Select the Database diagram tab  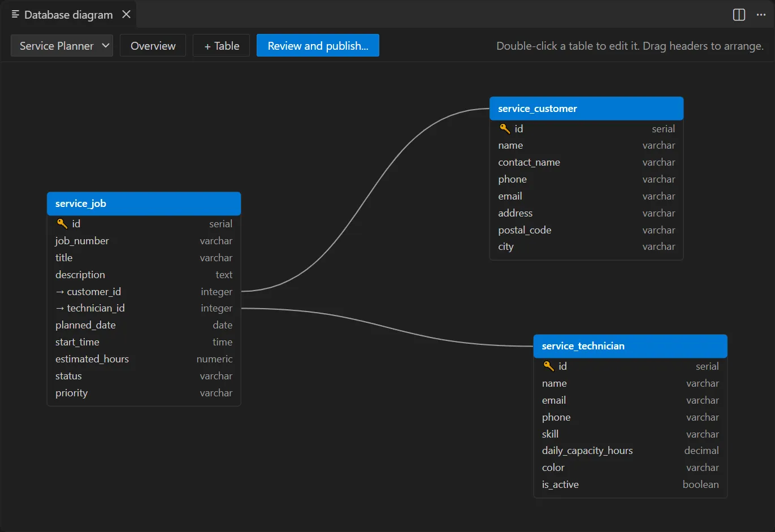click(68, 15)
